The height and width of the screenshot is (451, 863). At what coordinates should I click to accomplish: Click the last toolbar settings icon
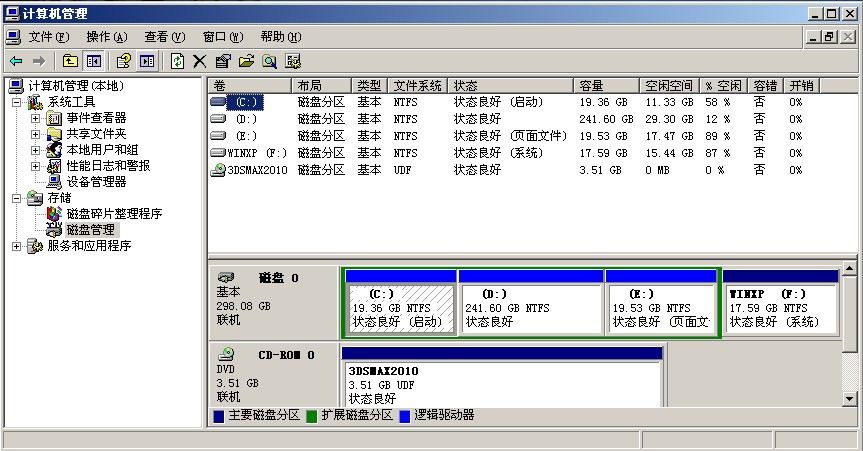293,61
